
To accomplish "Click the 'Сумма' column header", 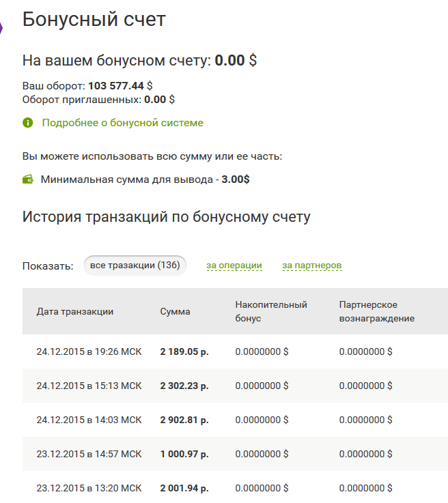I will click(175, 311).
